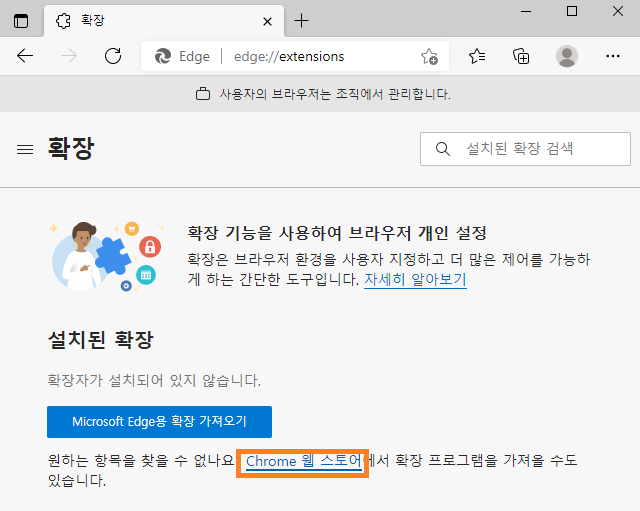Viewport: 640px width, 511px height.
Task: Open the Chrome 웹 스토어 link
Action: pos(304,462)
